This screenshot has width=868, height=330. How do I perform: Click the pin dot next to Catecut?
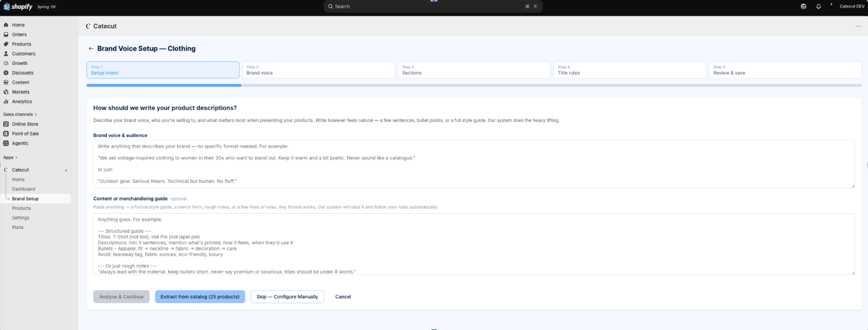[66, 170]
